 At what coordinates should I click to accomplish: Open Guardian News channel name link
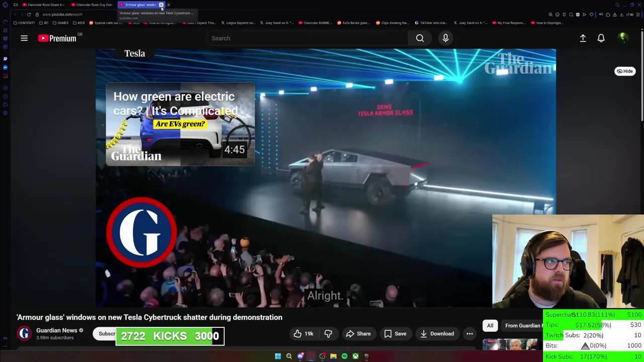[56, 330]
